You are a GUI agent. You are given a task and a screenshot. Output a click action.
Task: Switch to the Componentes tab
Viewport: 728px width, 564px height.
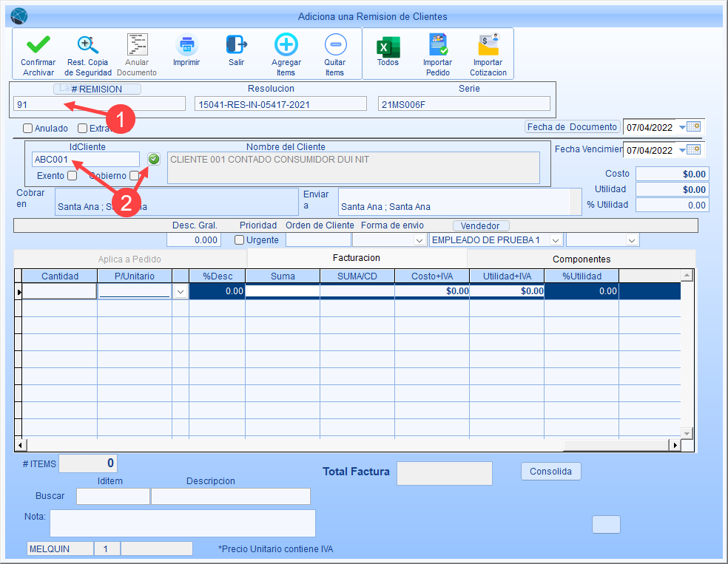(x=582, y=259)
